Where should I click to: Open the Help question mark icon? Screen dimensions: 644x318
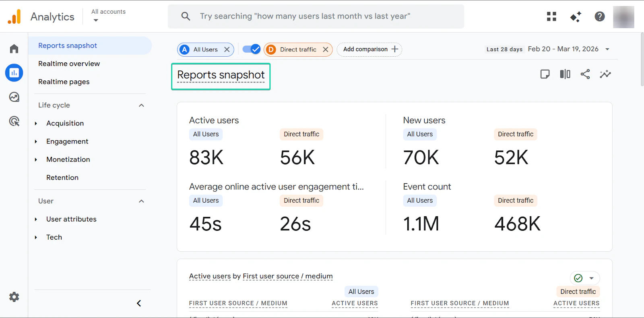tap(600, 16)
